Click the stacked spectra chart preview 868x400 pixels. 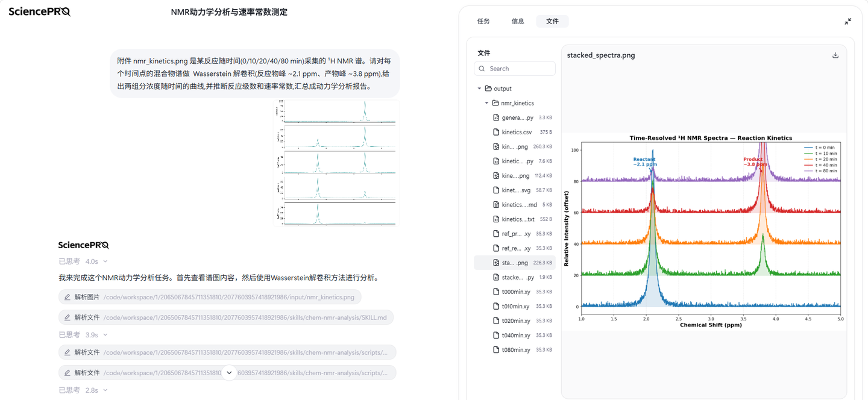(703, 231)
